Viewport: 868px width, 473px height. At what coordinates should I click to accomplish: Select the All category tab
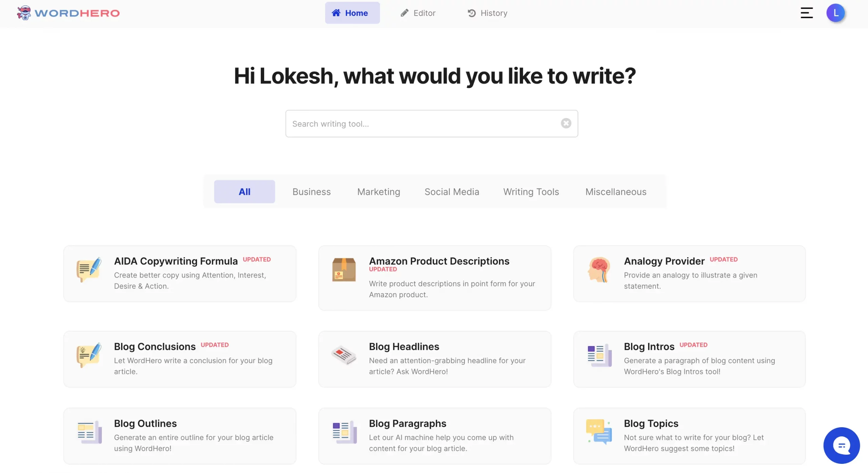point(244,191)
